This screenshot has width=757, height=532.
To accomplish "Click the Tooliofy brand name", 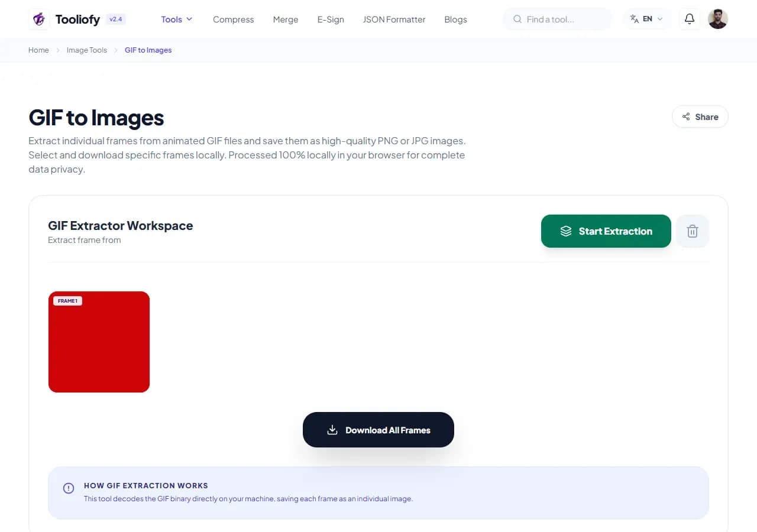I will tap(77, 20).
